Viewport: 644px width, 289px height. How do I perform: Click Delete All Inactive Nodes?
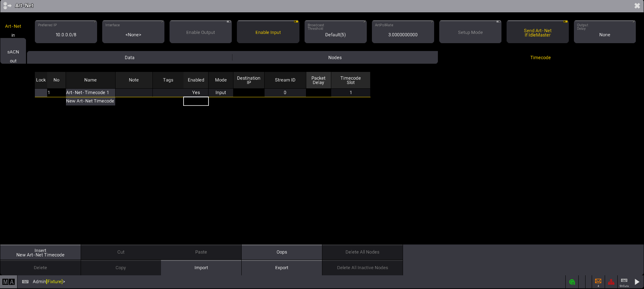click(x=362, y=268)
